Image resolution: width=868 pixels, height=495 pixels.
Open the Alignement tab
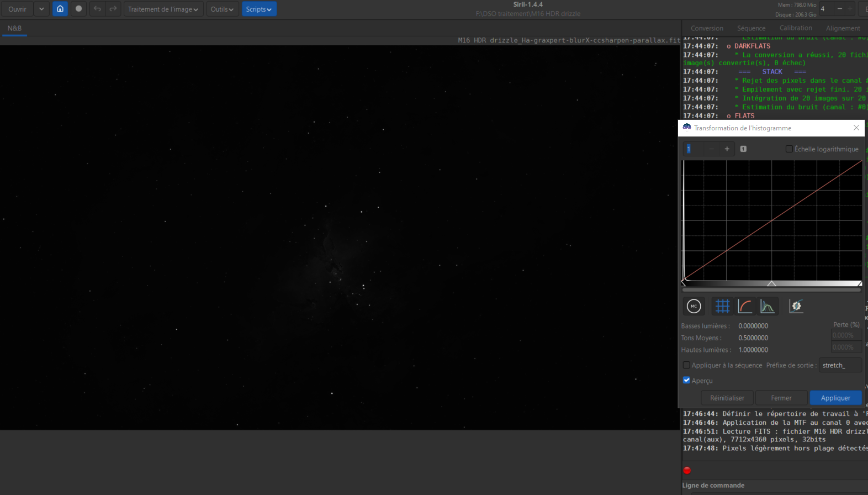point(843,28)
